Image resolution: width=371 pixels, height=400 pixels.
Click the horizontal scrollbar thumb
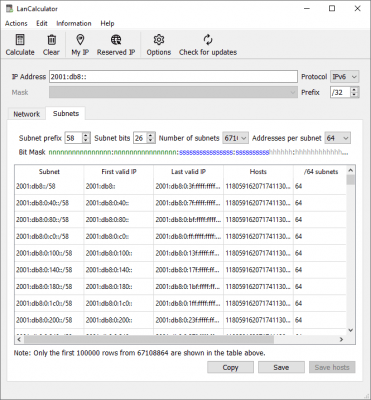click(x=149, y=339)
